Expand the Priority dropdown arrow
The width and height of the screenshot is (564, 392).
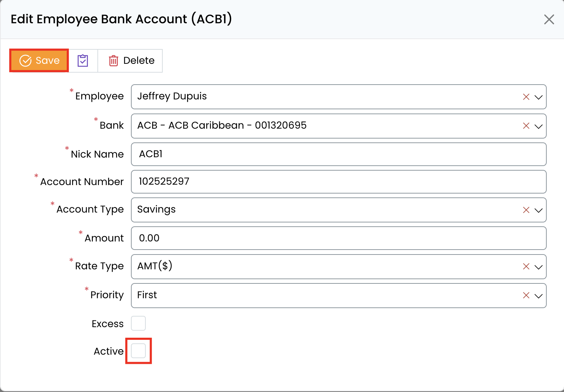point(538,295)
